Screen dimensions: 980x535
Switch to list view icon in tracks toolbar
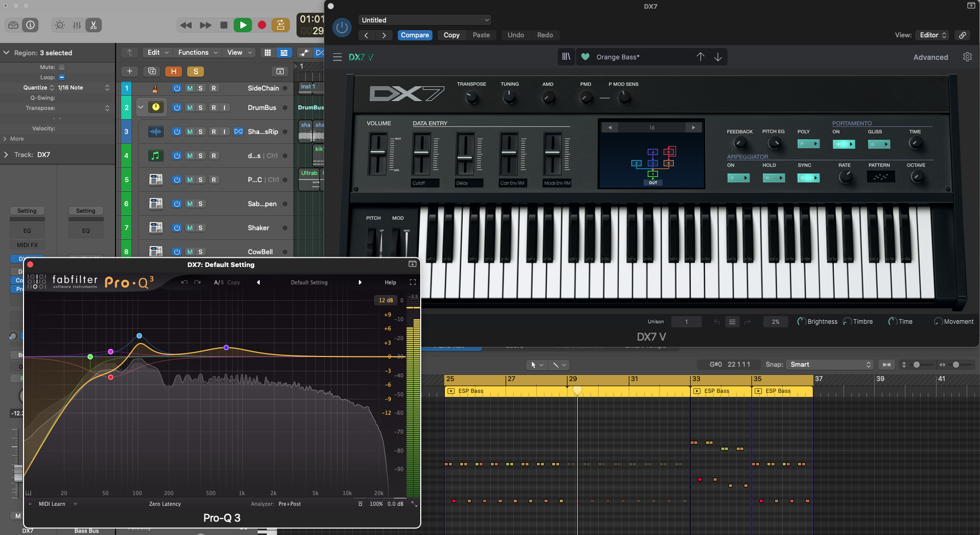[284, 53]
